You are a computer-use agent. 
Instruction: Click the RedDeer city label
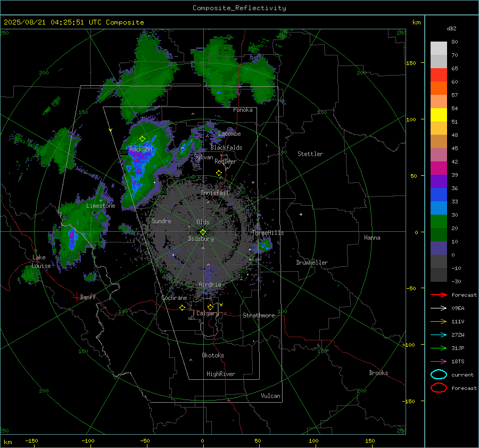[x=226, y=161]
